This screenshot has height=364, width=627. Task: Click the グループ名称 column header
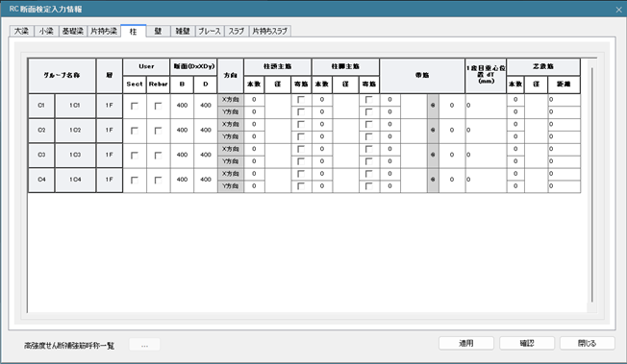pyautogui.click(x=62, y=76)
